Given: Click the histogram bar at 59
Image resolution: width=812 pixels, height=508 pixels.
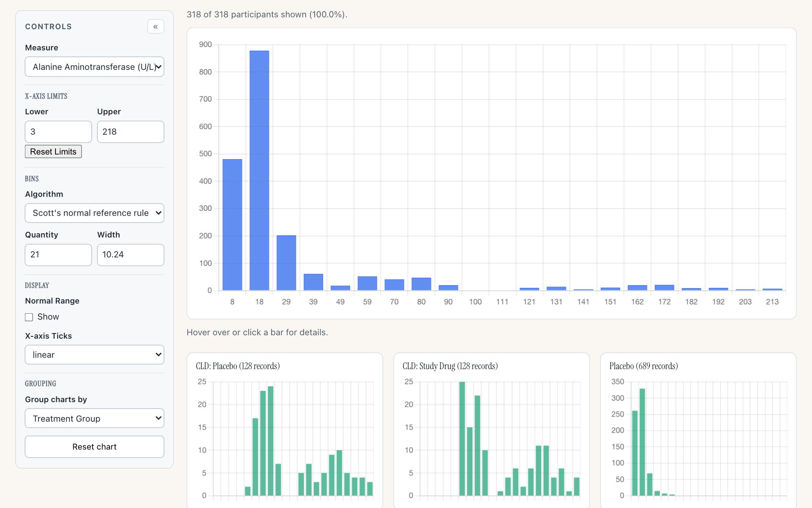Looking at the screenshot, I should 367,283.
